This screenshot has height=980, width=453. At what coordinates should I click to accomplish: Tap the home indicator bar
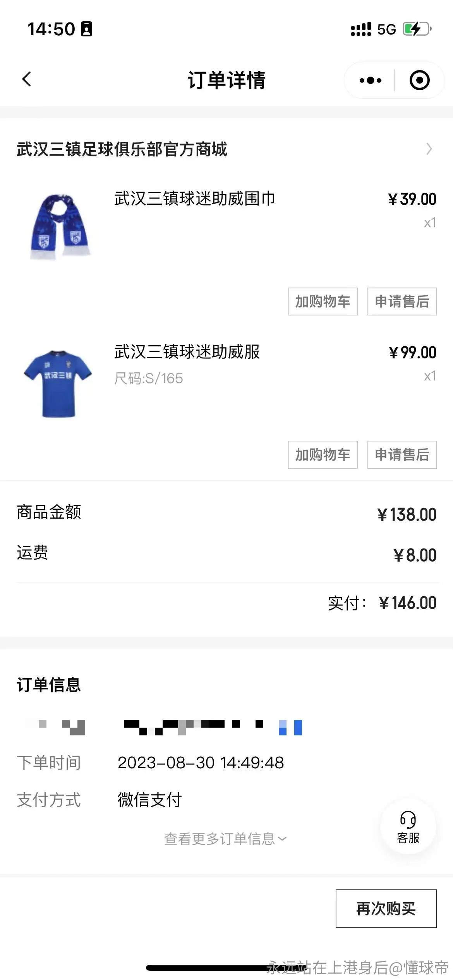pyautogui.click(x=226, y=968)
